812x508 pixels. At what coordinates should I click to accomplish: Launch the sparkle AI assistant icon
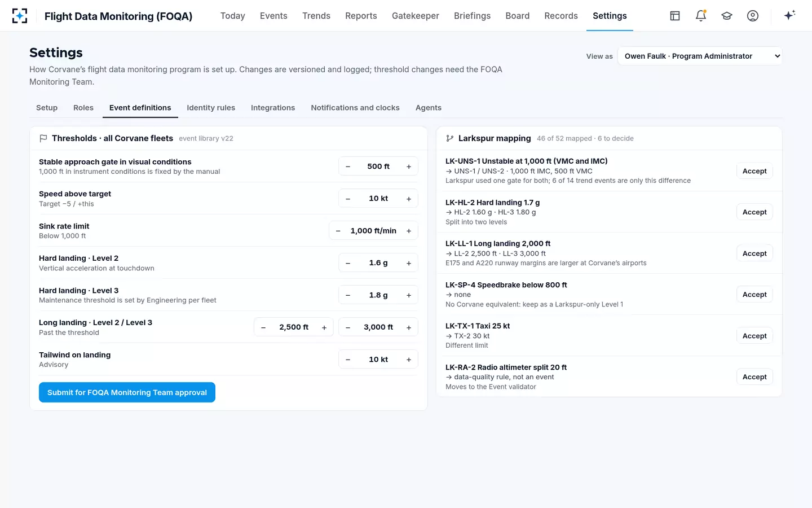click(789, 15)
